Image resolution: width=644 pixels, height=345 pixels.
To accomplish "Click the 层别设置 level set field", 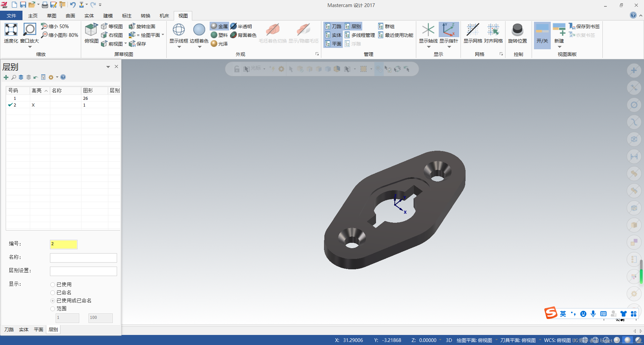I will tap(84, 271).
